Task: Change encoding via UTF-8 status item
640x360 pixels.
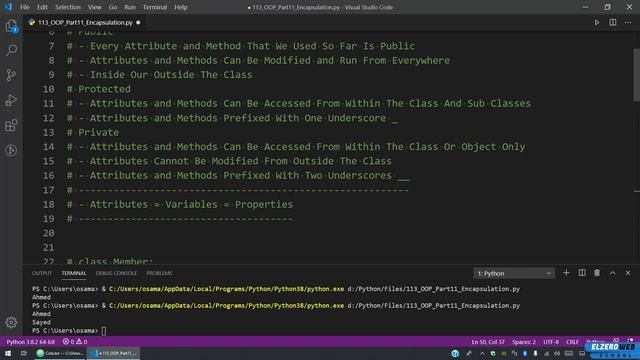Action: point(551,342)
